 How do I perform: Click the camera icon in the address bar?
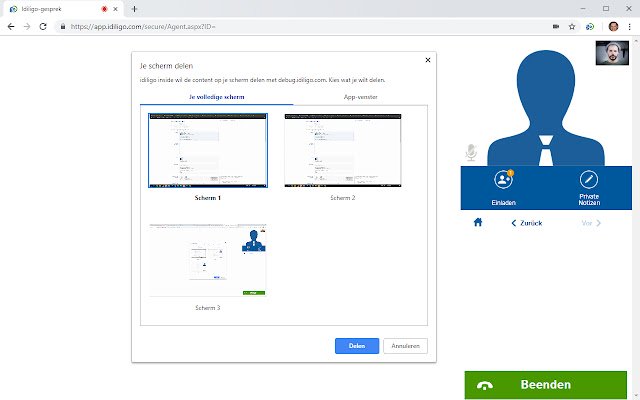pos(556,27)
